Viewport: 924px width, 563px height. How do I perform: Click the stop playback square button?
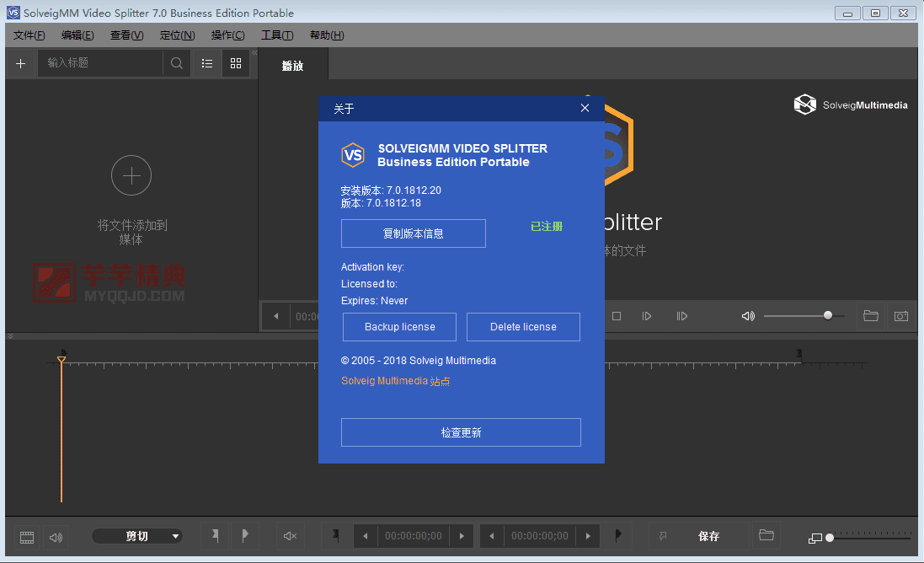(617, 316)
